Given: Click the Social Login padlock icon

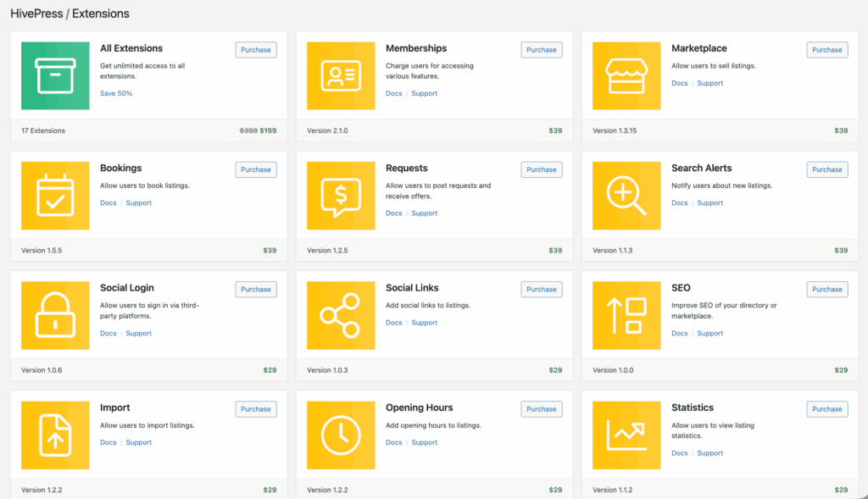Looking at the screenshot, I should tap(55, 315).
